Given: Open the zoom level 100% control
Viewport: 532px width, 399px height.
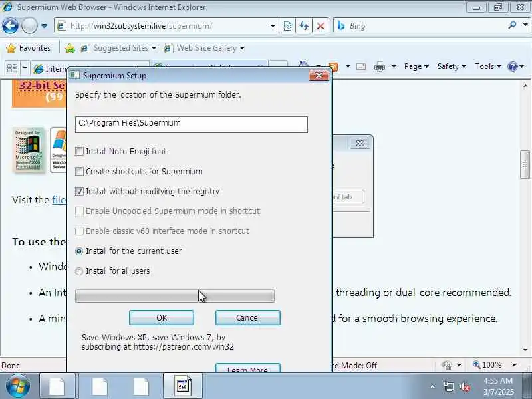Looking at the screenshot, I should click(x=487, y=365).
